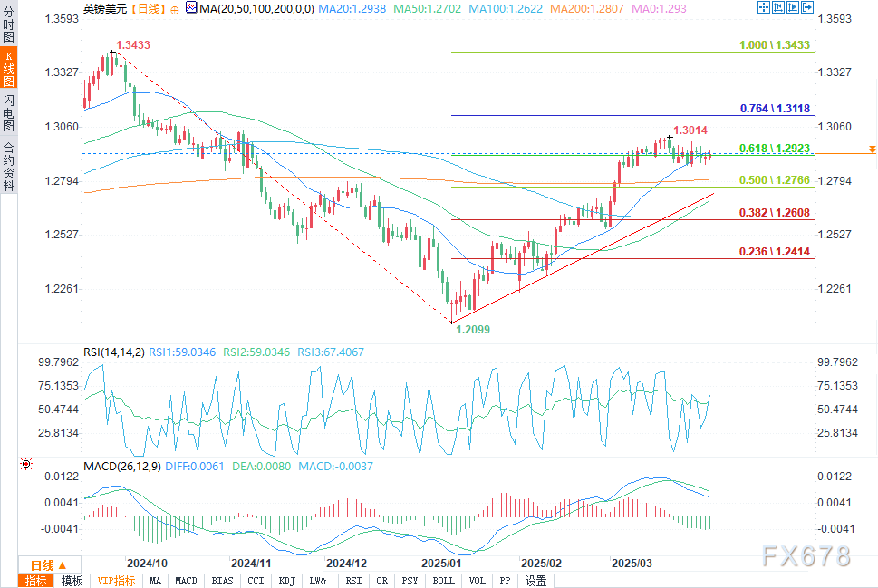Click the red target icon beside MACD panel
Viewport: 878px width, 588px height.
(25, 464)
